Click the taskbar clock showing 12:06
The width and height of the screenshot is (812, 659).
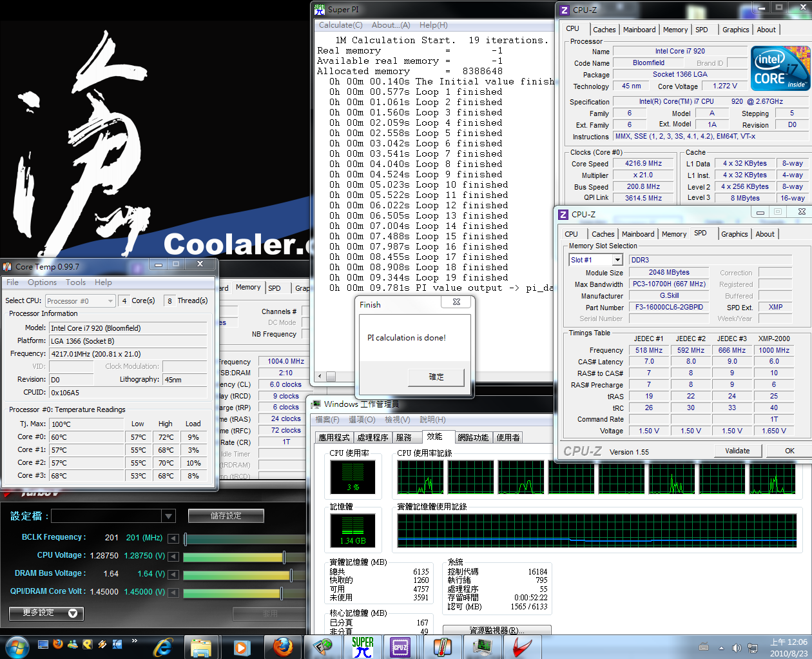click(788, 642)
